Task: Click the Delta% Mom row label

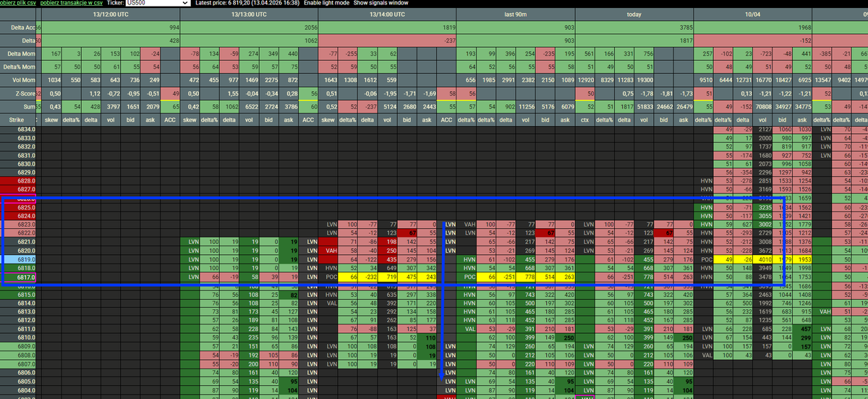Action: (x=17, y=67)
